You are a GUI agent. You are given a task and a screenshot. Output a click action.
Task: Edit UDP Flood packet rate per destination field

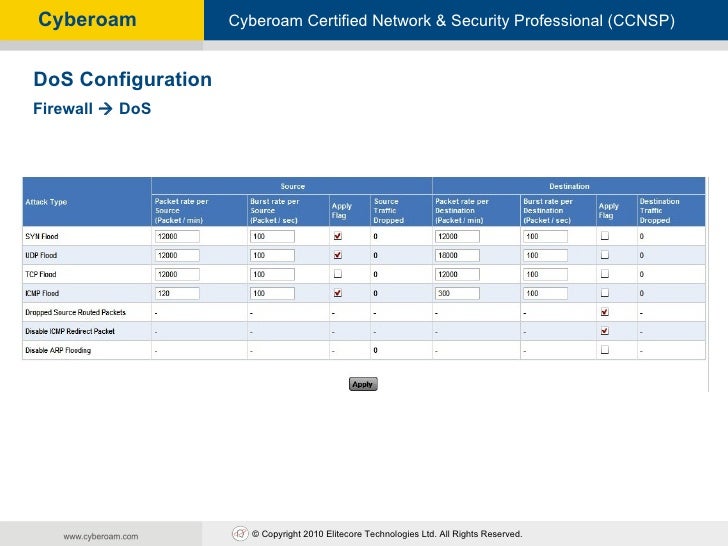pyautogui.click(x=457, y=255)
